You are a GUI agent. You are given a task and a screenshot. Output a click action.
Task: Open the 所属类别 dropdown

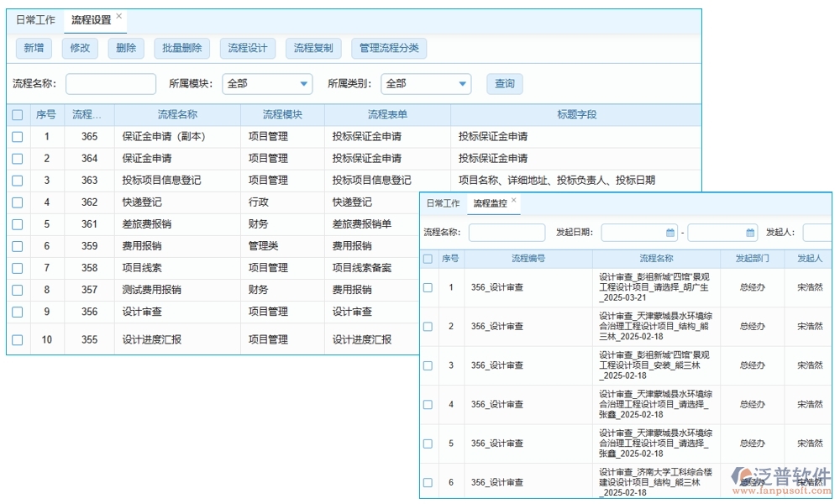click(x=426, y=84)
